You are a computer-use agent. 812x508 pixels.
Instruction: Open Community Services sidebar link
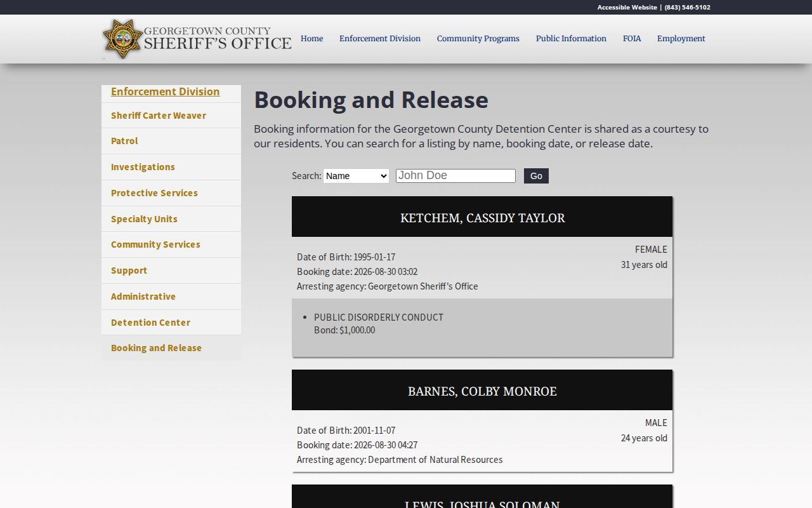(171, 244)
